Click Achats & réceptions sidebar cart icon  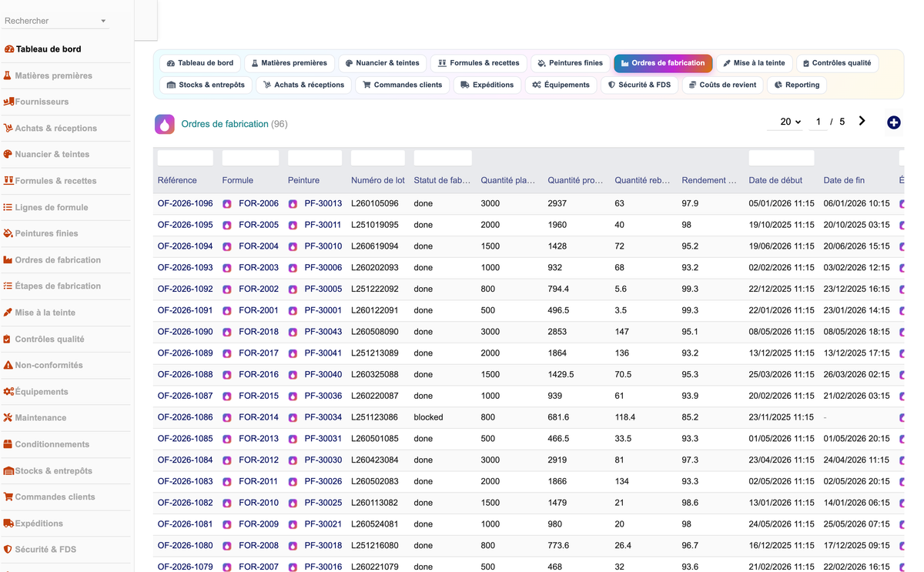coord(8,128)
